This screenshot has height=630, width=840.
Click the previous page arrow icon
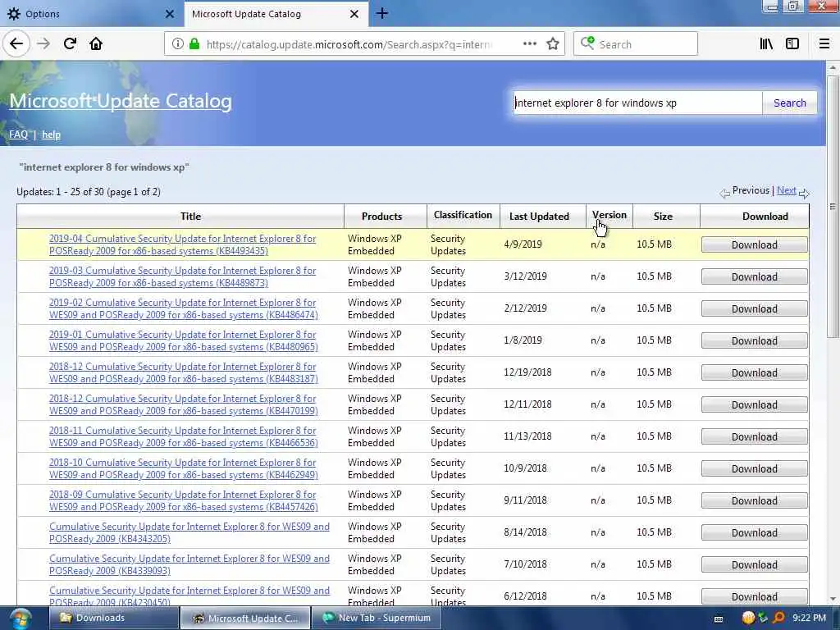724,193
